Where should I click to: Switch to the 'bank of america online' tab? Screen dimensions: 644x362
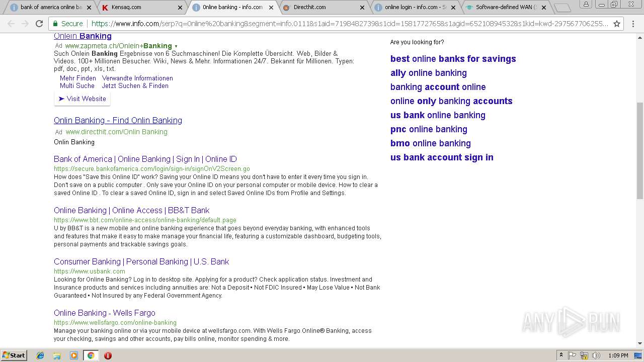[x=51, y=8]
